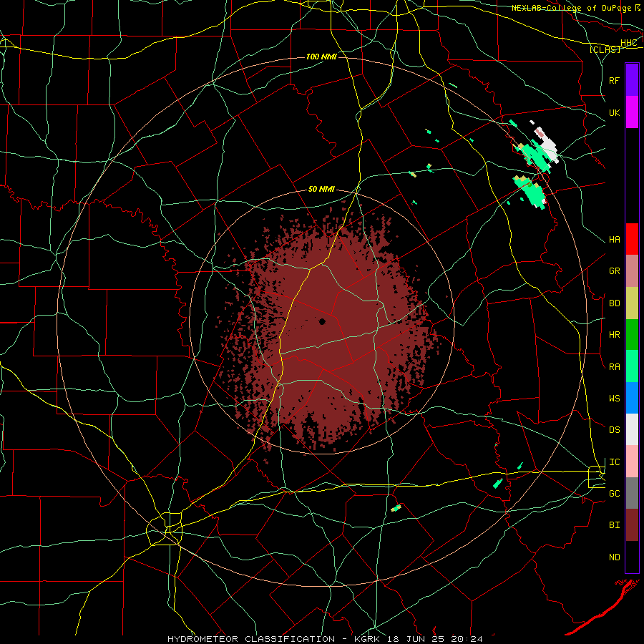
Task: Click the 'UK' legend label text
Action: pyautogui.click(x=614, y=112)
